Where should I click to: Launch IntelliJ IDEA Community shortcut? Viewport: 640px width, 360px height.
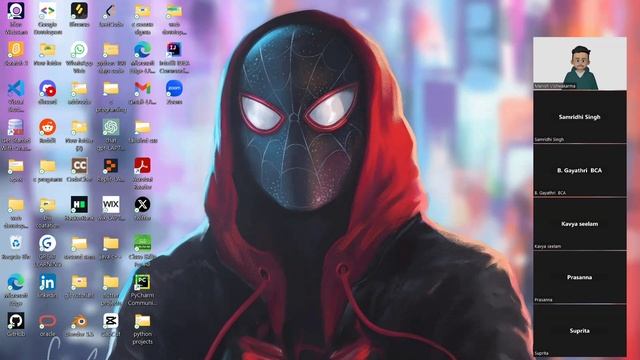174,50
